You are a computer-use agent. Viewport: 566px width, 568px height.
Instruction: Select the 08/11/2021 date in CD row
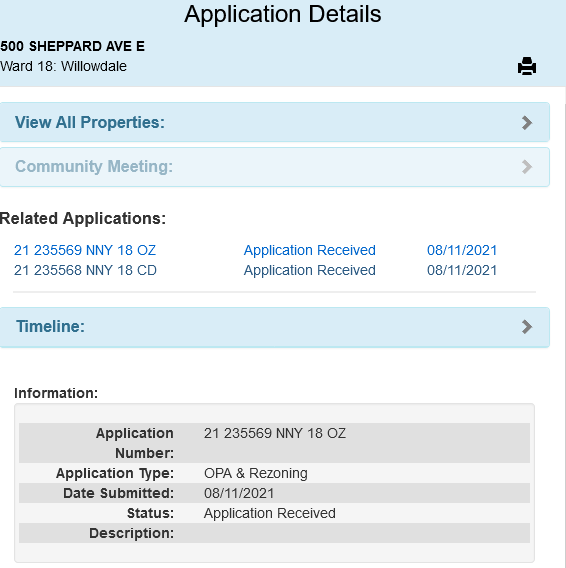(x=462, y=270)
